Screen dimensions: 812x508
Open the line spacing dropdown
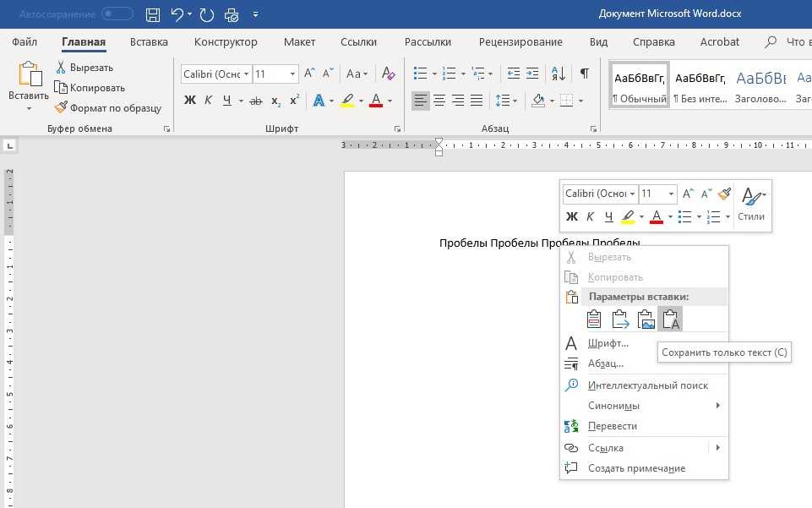click(x=506, y=101)
